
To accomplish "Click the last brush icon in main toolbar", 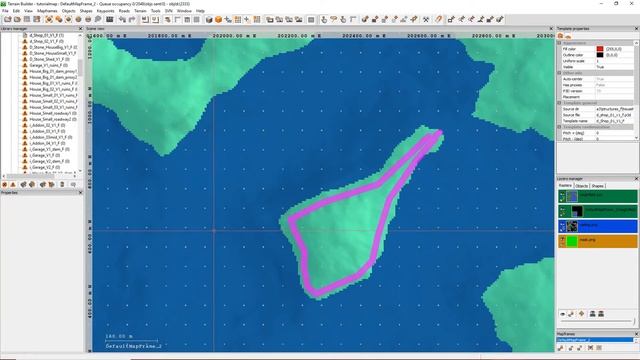I will (500, 19).
